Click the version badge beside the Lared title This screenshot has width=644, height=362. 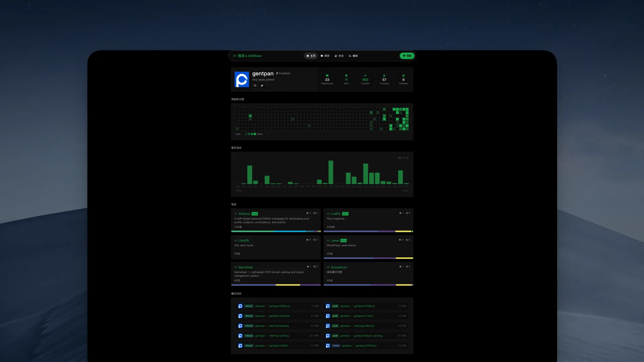pos(343,241)
